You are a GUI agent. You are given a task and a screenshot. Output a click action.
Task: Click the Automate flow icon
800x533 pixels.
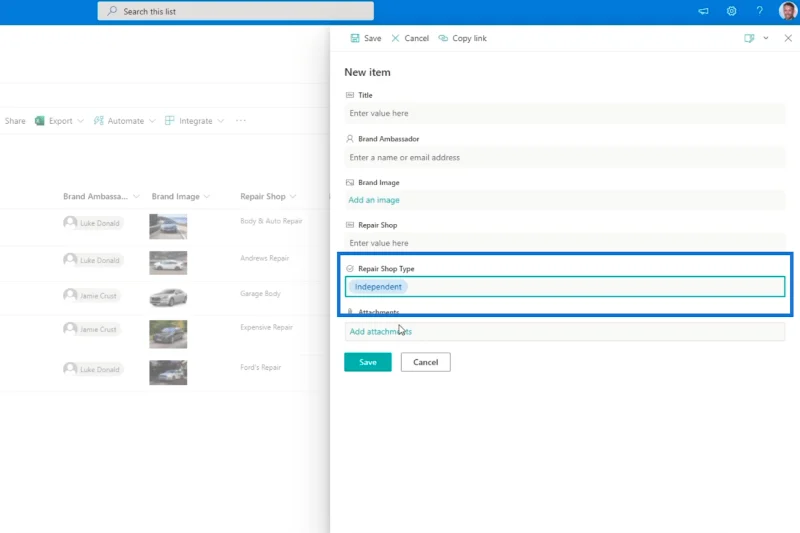[98, 121]
